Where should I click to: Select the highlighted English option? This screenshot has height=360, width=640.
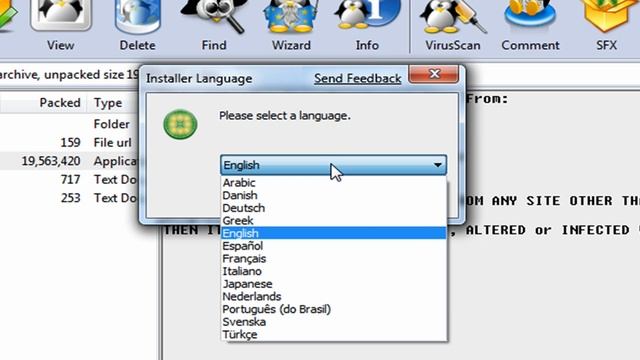pyautogui.click(x=333, y=233)
